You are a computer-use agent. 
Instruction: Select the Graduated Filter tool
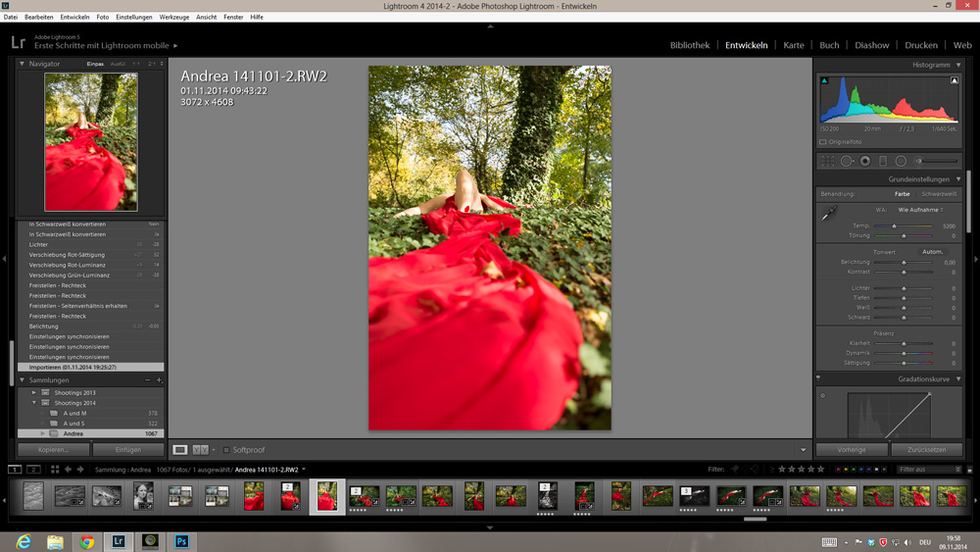882,161
